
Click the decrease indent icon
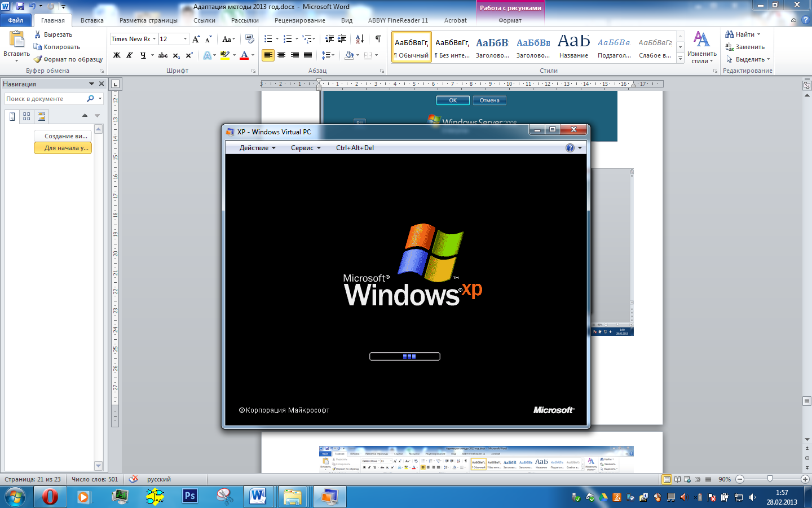[329, 39]
